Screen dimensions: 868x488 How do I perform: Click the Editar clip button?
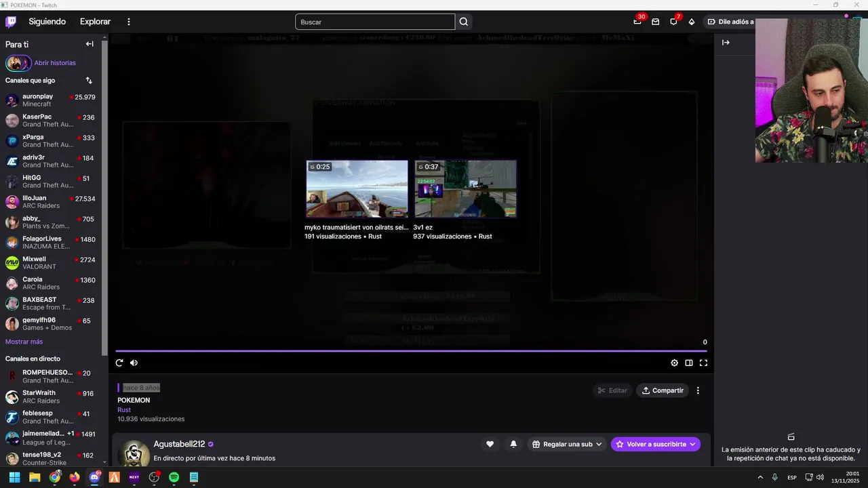pos(612,390)
